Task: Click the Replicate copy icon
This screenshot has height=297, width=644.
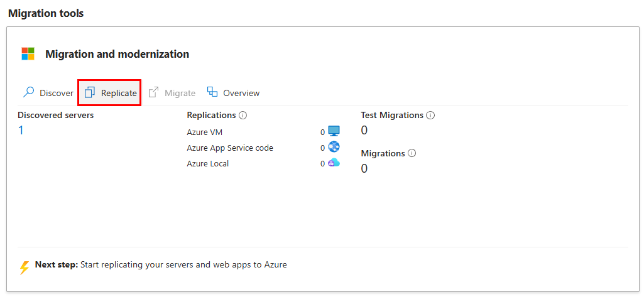Action: (90, 93)
